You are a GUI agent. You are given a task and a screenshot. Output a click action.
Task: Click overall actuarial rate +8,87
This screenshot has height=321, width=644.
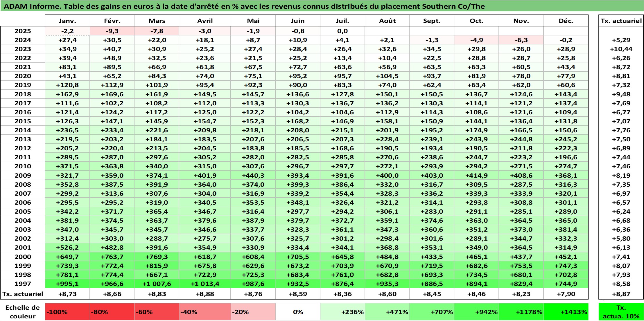[621, 294]
